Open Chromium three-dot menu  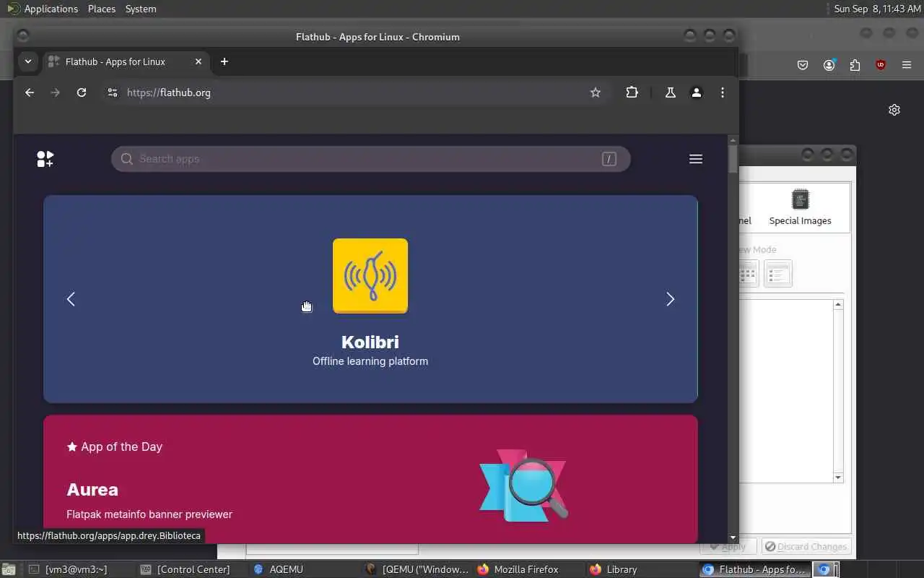pos(723,92)
